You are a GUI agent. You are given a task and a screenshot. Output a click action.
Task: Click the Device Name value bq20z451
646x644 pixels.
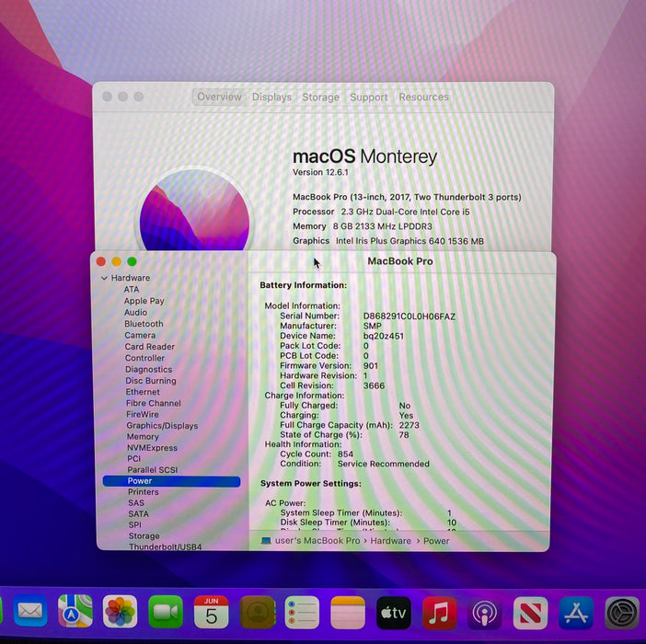(384, 336)
